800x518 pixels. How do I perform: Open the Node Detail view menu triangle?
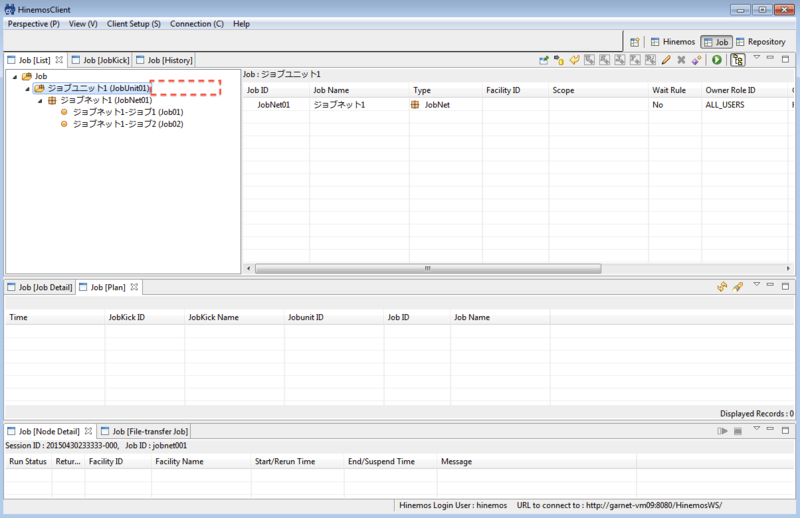coord(757,429)
